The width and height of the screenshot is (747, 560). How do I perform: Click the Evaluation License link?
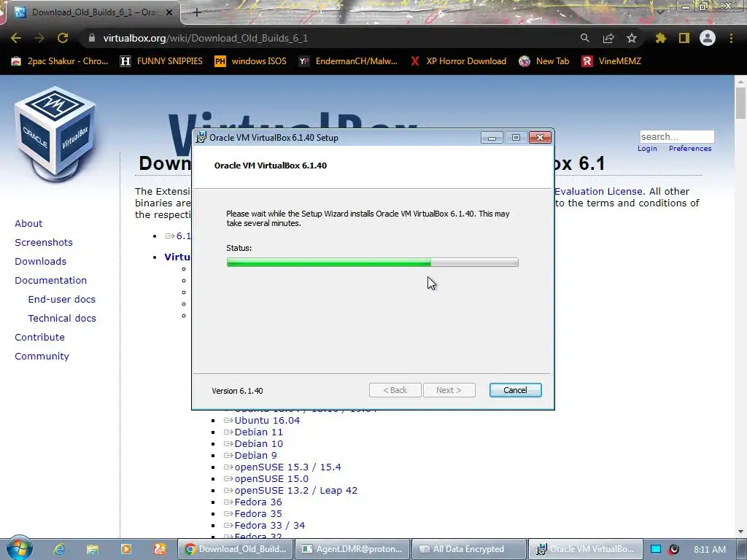[599, 192]
